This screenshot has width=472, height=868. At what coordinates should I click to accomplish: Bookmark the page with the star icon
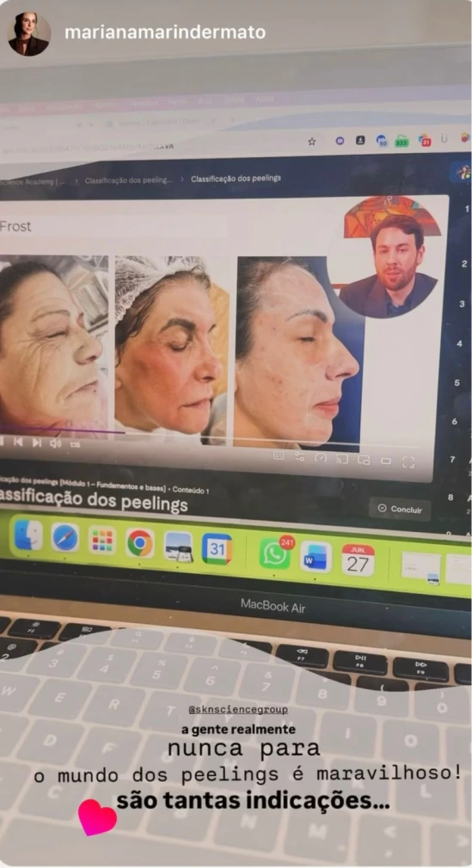click(312, 142)
